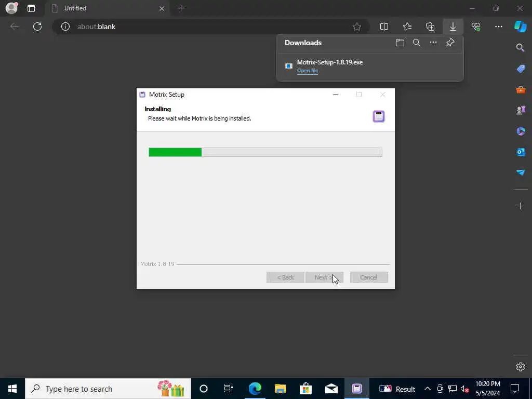Click the Open file link
The width and height of the screenshot is (532, 399).
pos(308,71)
